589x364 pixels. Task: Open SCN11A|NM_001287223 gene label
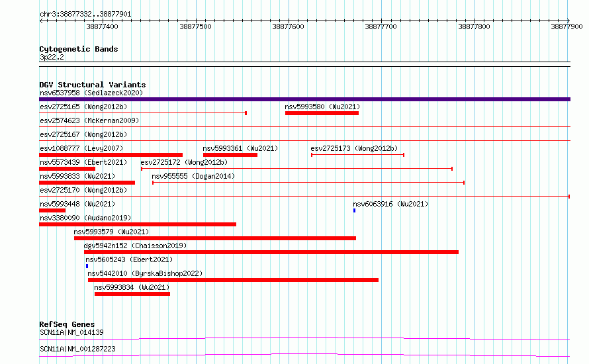(77, 349)
